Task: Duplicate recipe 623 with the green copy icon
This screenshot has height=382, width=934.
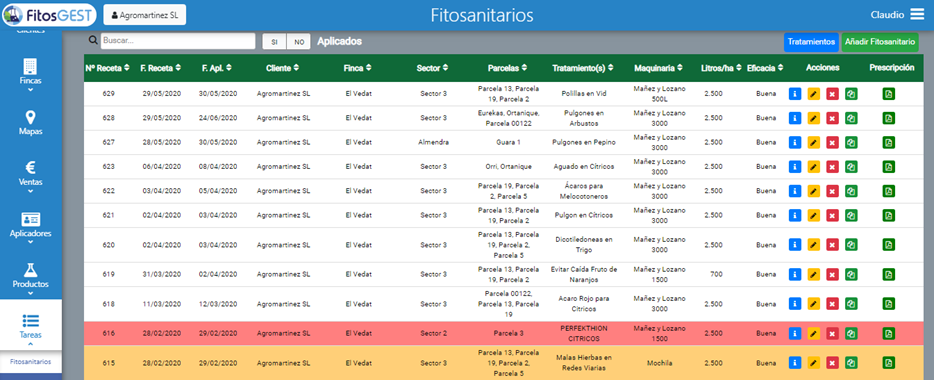Action: [851, 167]
